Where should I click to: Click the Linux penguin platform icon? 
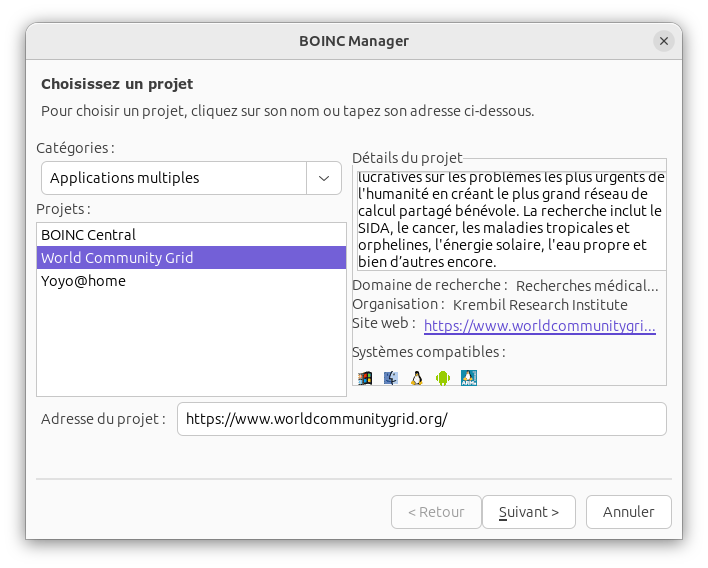coord(417,378)
